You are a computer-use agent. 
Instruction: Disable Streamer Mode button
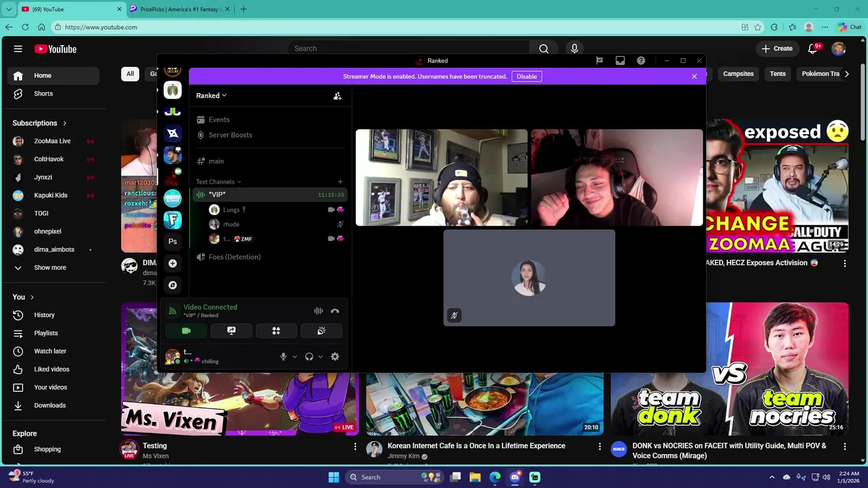(x=526, y=77)
